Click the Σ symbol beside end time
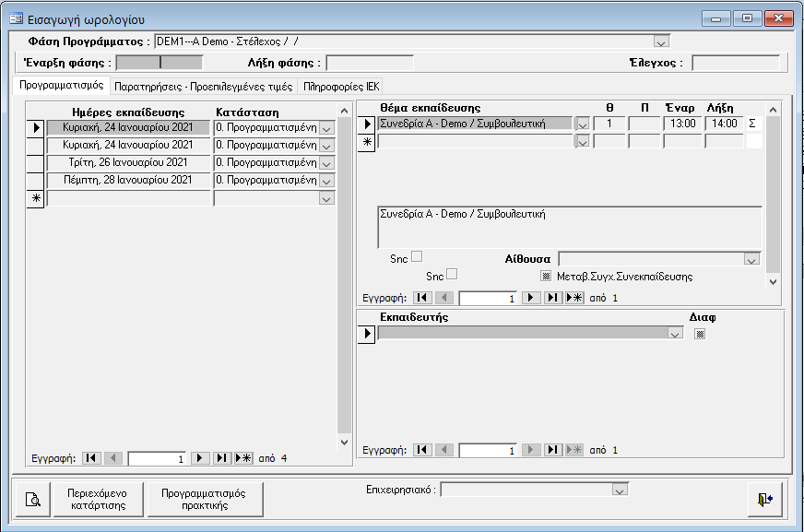This screenshot has width=804, height=532. pyautogui.click(x=751, y=124)
